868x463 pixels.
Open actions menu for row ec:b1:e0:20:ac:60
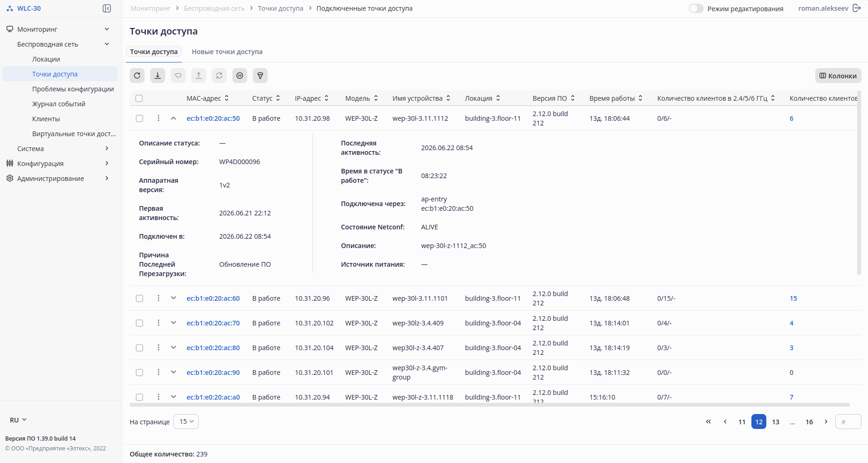[x=159, y=298]
